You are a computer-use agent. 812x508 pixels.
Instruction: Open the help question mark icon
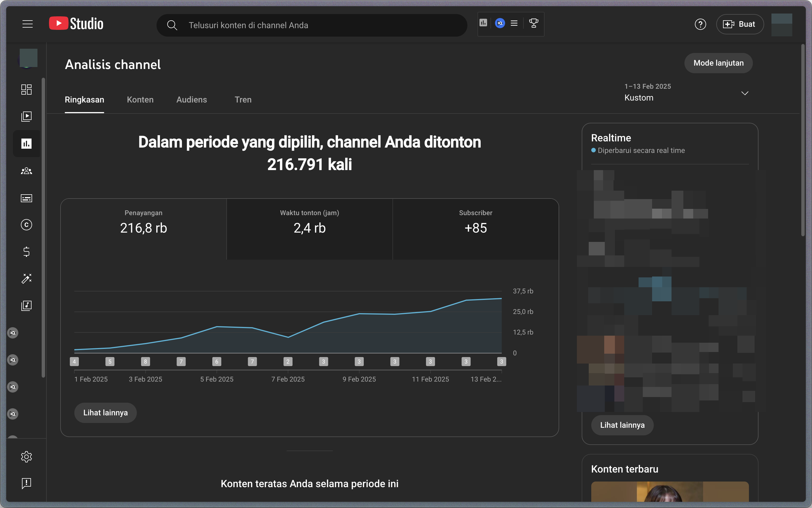700,24
